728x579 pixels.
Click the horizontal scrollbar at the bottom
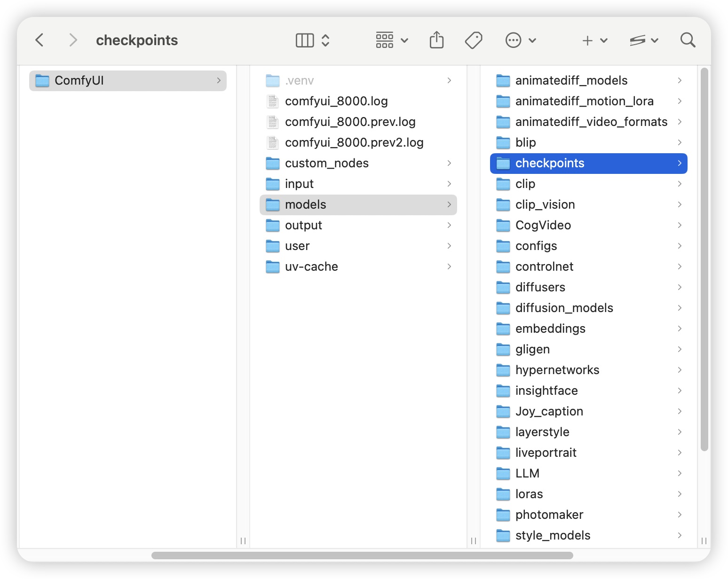(x=362, y=556)
